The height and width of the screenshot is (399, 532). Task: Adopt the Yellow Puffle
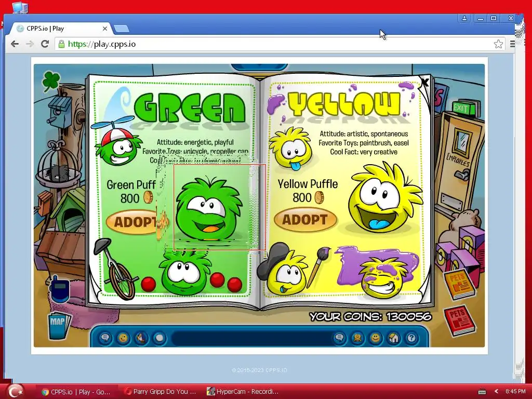[305, 220]
